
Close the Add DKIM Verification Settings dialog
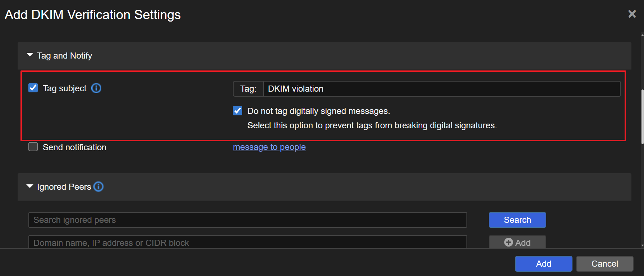click(x=632, y=14)
